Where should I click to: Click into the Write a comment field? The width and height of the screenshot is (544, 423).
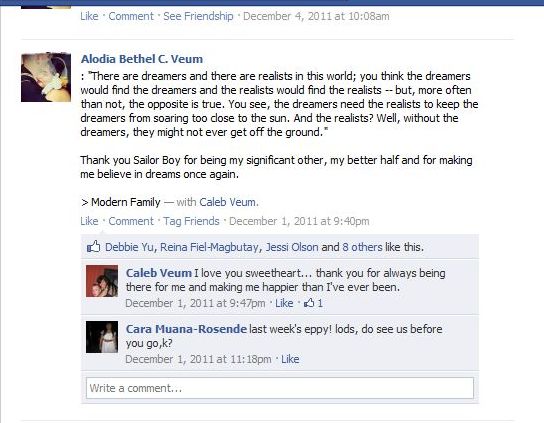tap(280, 388)
